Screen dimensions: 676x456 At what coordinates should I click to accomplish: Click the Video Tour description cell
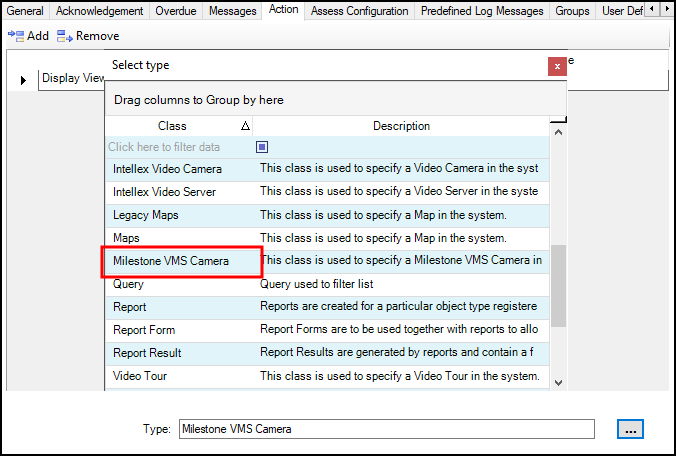[401, 376]
